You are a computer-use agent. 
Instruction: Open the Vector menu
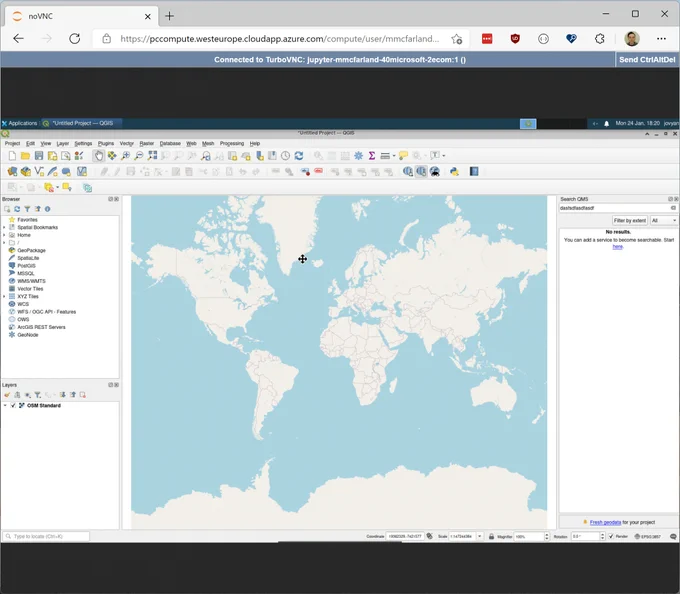point(127,144)
